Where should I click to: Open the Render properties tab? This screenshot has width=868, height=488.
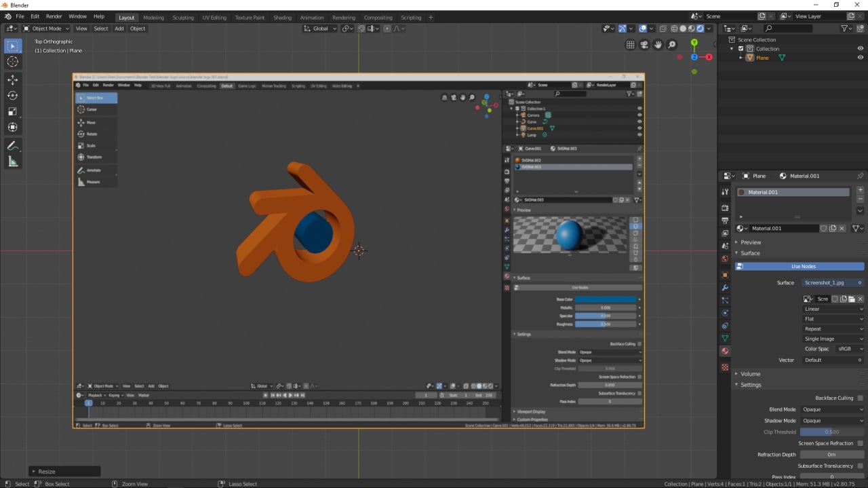click(x=725, y=208)
